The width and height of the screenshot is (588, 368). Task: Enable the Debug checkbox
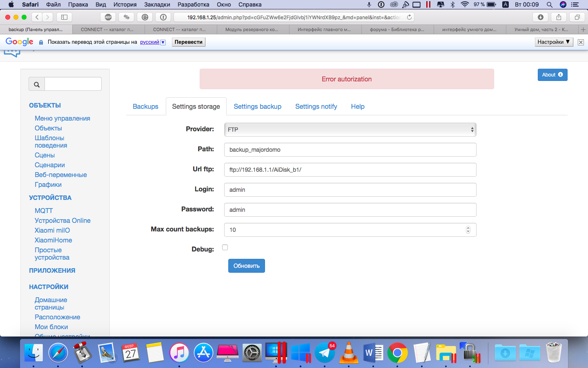(225, 247)
